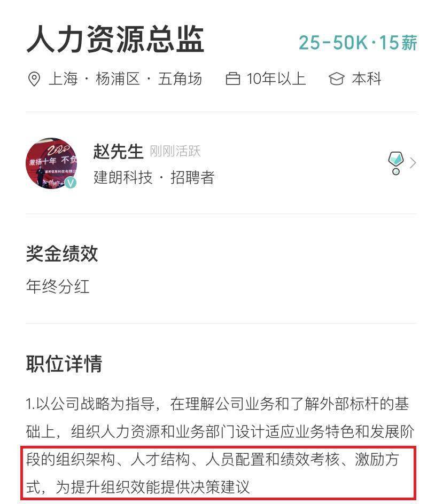Open recruiter 赵先生's avatar photo

(x=51, y=163)
